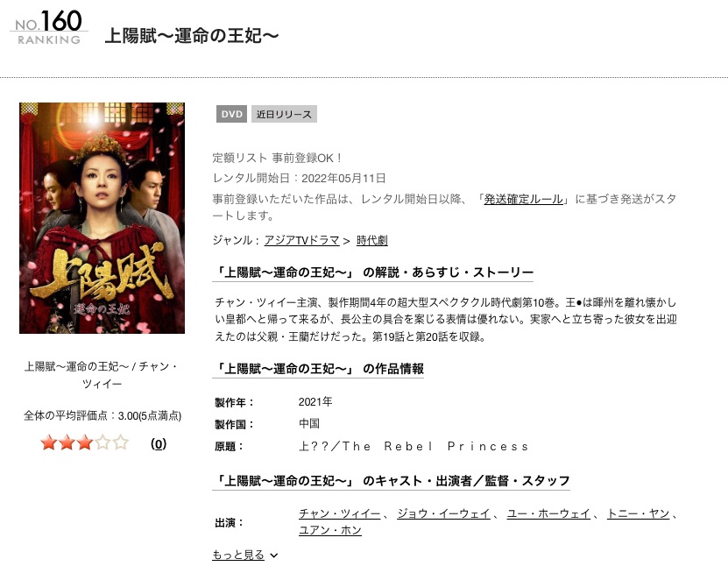728x573 pixels.
Task: Click the 近日リリース badge
Action: click(284, 114)
